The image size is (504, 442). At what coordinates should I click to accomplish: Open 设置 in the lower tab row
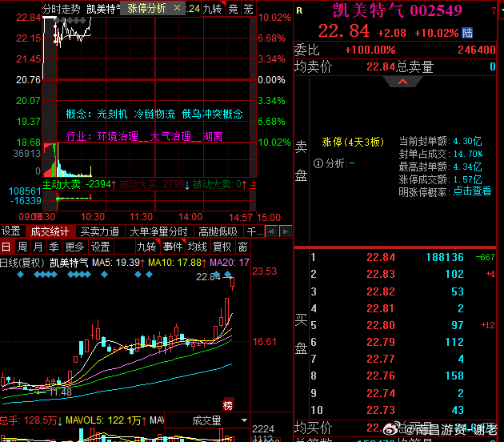(10, 231)
